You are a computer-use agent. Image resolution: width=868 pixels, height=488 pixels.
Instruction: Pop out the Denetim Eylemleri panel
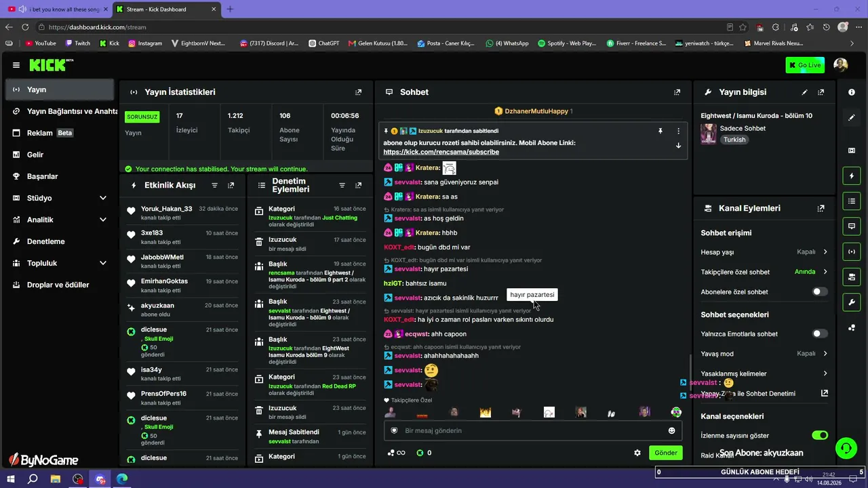[x=359, y=185]
